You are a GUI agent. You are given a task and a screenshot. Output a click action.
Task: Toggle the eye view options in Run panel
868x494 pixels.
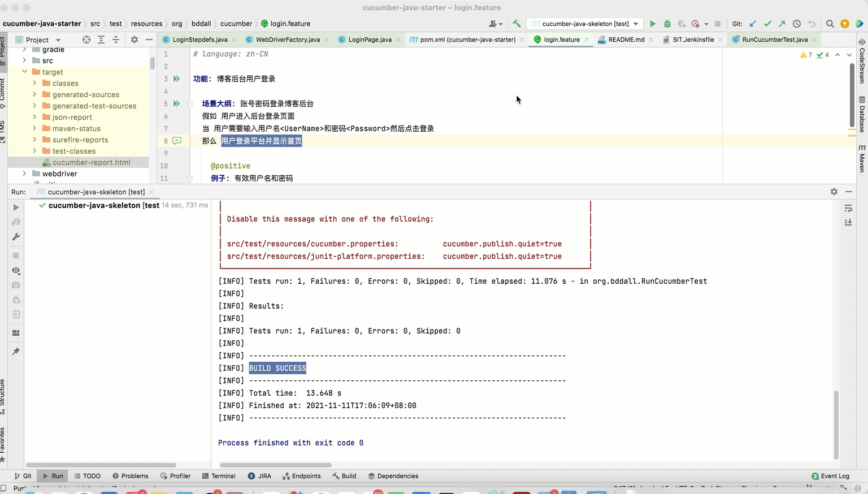[16, 271]
